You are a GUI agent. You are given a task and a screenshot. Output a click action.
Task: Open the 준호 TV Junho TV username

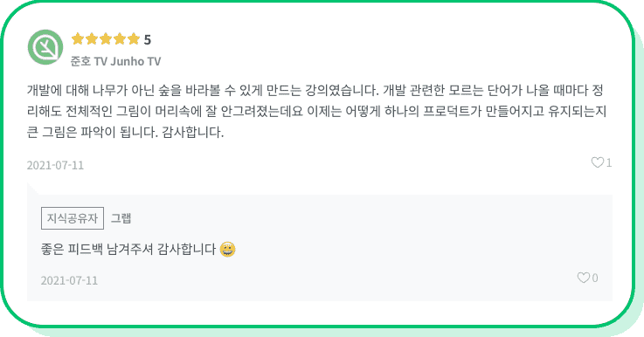point(116,62)
